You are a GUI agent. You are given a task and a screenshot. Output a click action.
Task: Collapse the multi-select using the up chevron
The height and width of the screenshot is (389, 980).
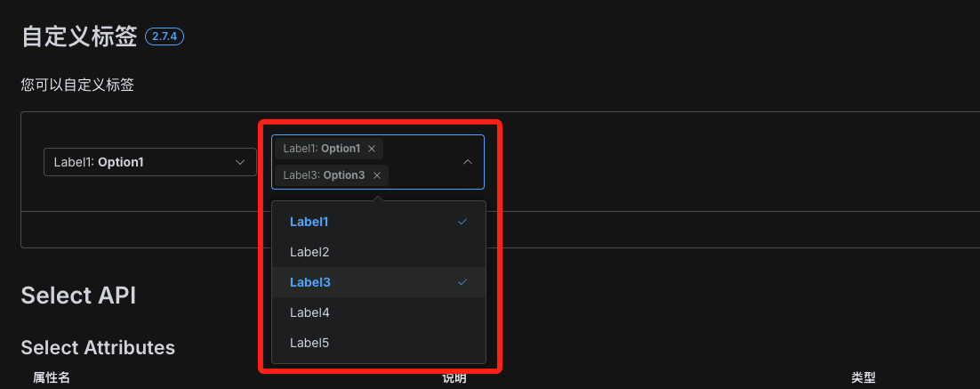coord(468,162)
